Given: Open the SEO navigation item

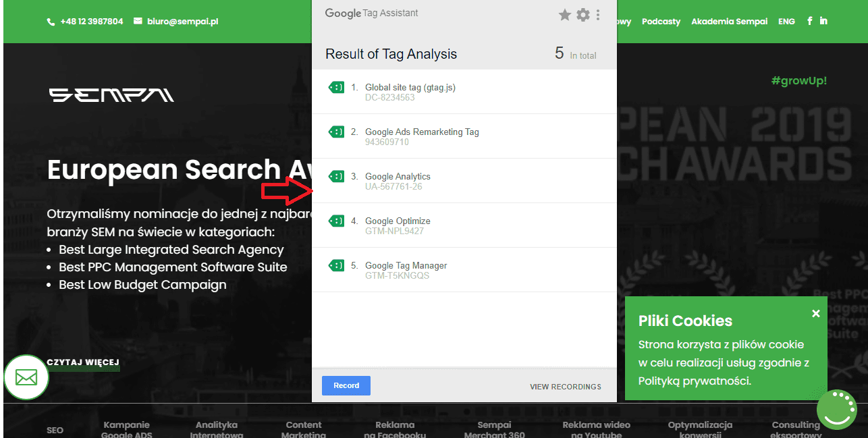Looking at the screenshot, I should click(55, 430).
